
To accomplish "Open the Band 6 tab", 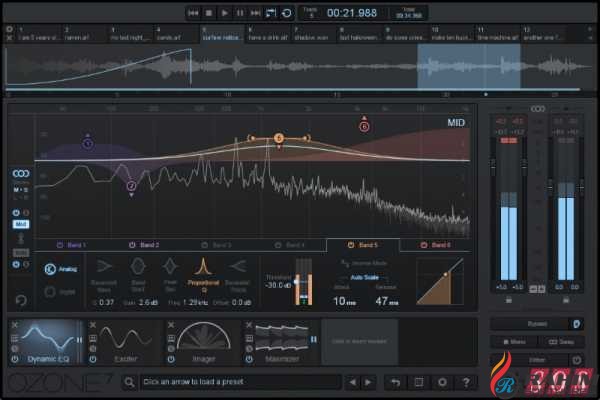I will [x=438, y=244].
